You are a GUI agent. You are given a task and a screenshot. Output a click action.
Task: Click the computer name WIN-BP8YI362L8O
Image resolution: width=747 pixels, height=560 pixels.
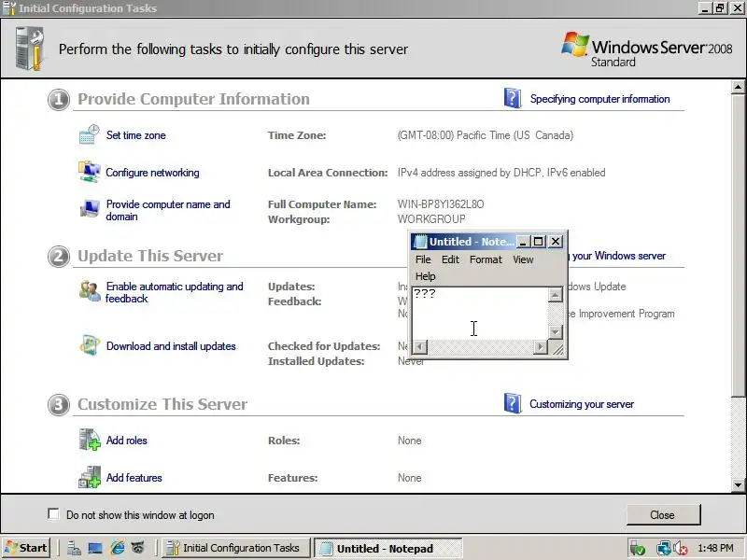pyautogui.click(x=441, y=204)
